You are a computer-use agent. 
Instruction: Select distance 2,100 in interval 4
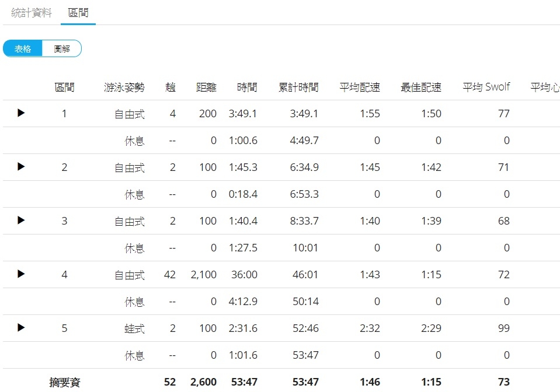pos(204,275)
